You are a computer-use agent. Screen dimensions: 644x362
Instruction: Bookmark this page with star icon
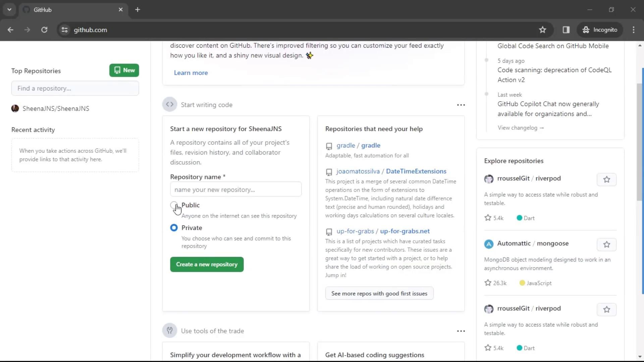pyautogui.click(x=542, y=30)
